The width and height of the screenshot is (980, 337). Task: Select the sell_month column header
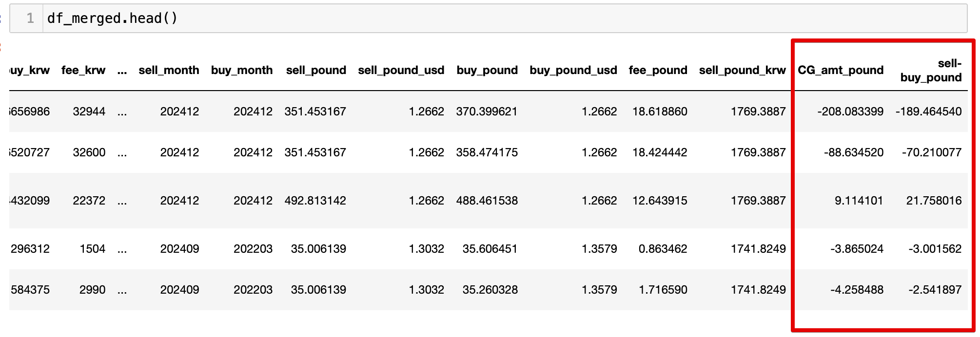pos(169,70)
